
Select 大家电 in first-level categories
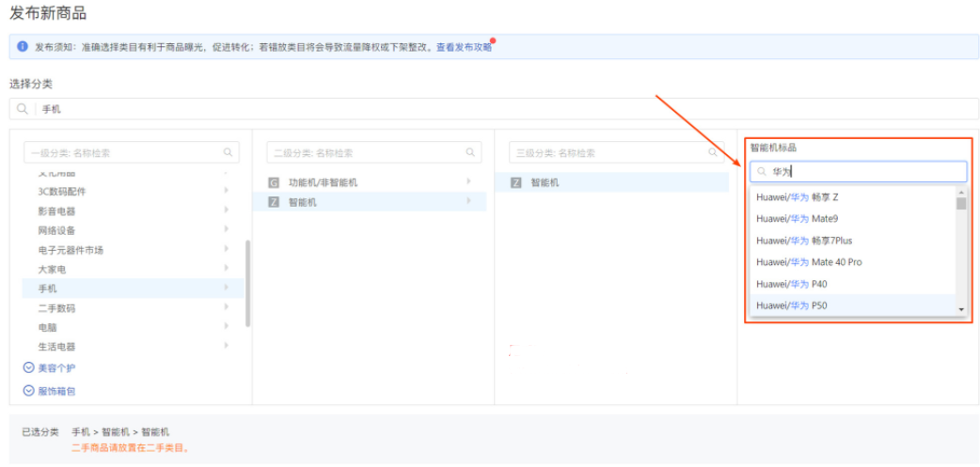click(52, 269)
